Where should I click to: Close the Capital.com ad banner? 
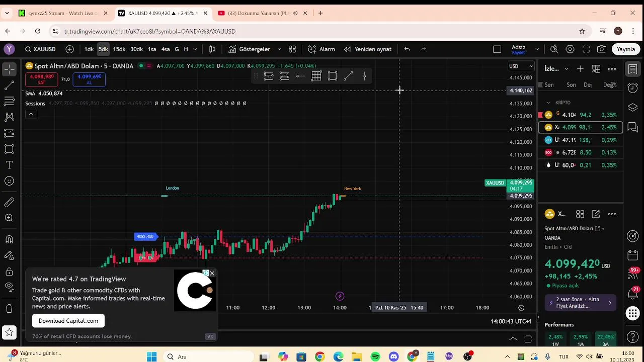click(212, 274)
